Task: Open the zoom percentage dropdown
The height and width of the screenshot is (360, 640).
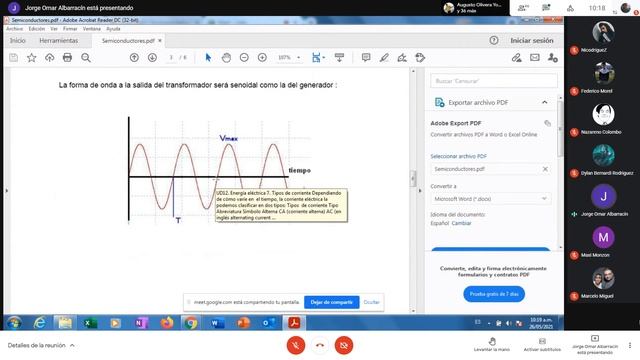Action: click(299, 58)
